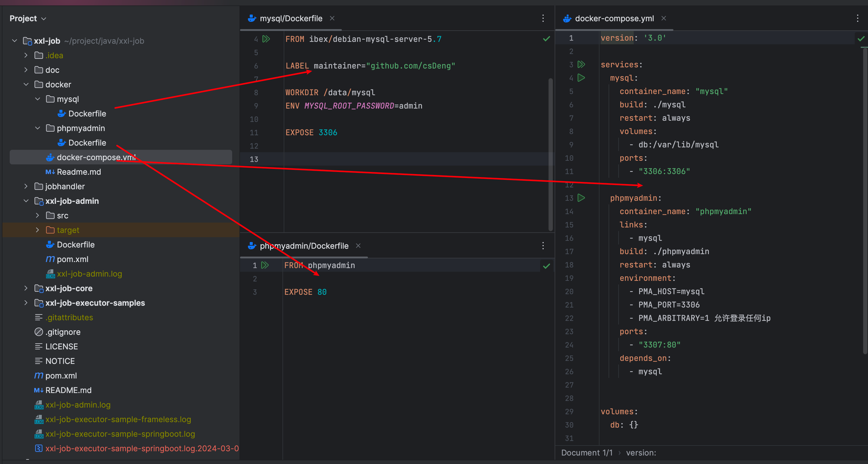This screenshot has width=868, height=464.
Task: Expand the jobhandler folder
Action: pos(26,186)
